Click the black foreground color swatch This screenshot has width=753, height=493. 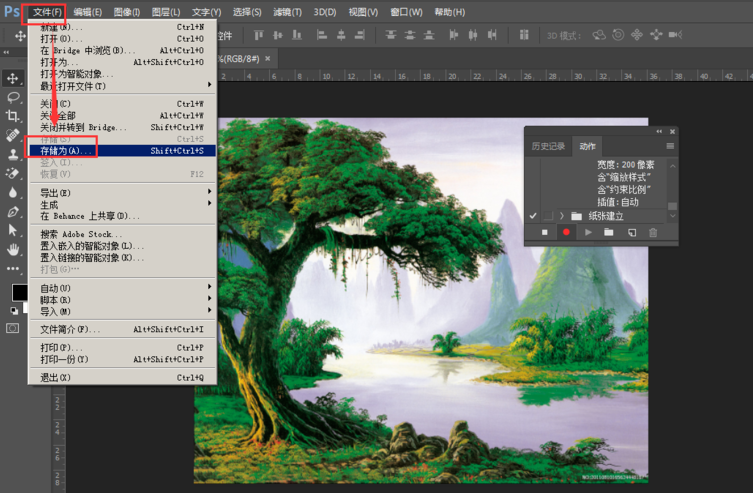[x=19, y=292]
